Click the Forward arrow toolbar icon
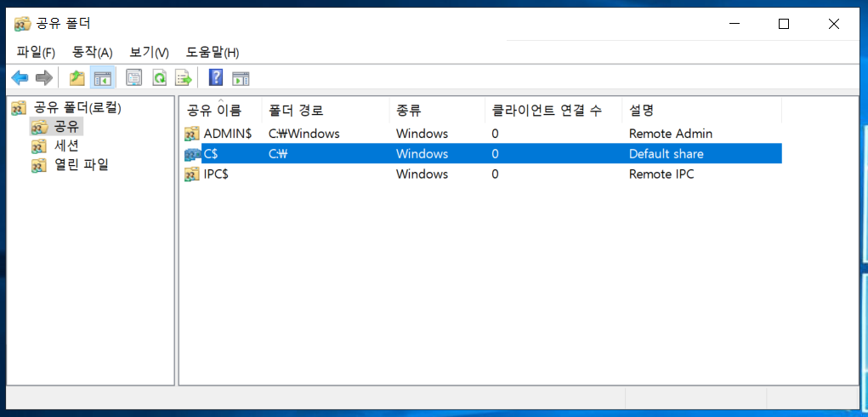868x417 pixels. point(43,78)
